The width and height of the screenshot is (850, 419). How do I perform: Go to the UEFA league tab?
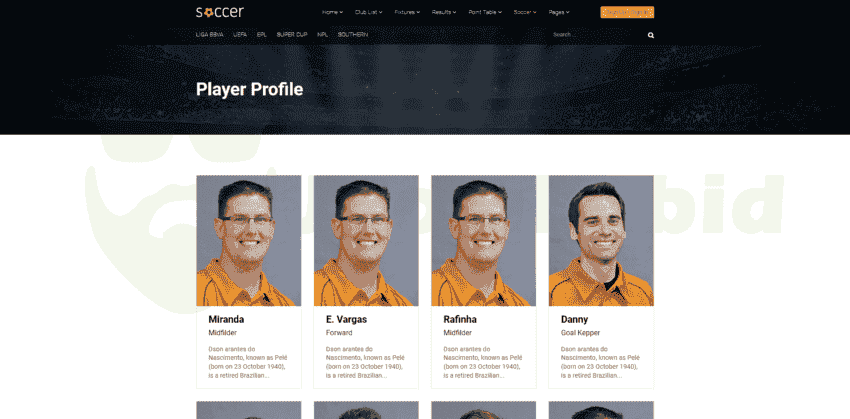tap(240, 35)
